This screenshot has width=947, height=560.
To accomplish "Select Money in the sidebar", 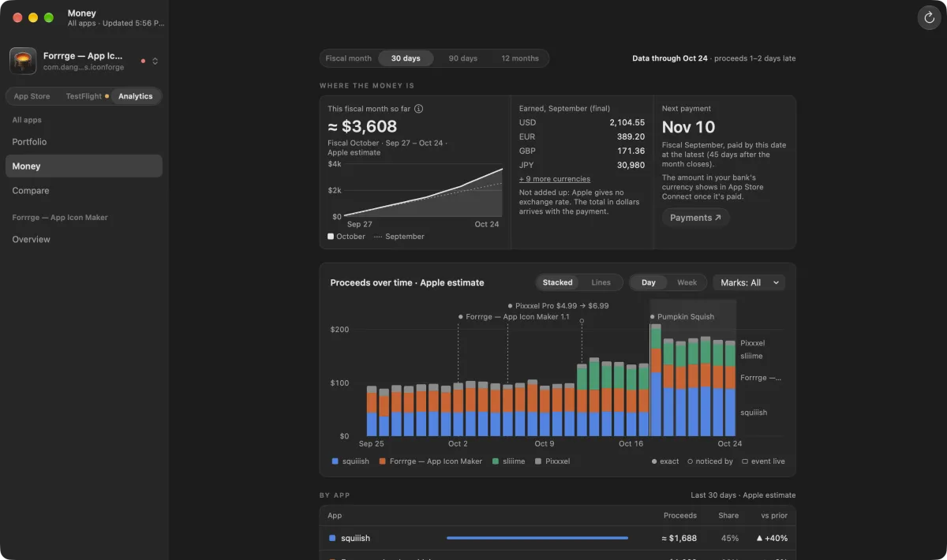I will click(x=84, y=166).
